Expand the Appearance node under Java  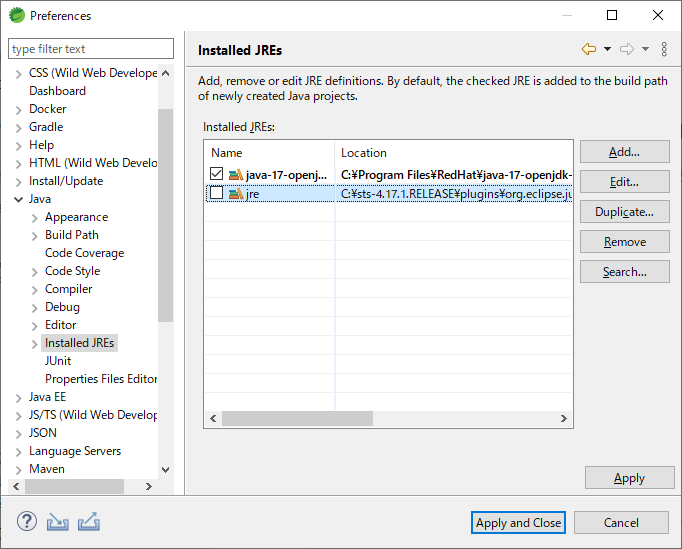click(x=34, y=218)
